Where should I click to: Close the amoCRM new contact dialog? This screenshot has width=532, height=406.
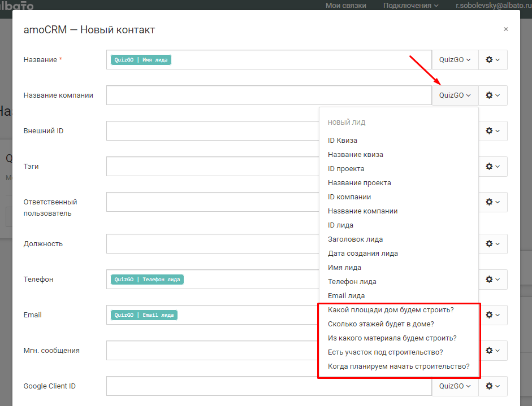[x=505, y=29]
